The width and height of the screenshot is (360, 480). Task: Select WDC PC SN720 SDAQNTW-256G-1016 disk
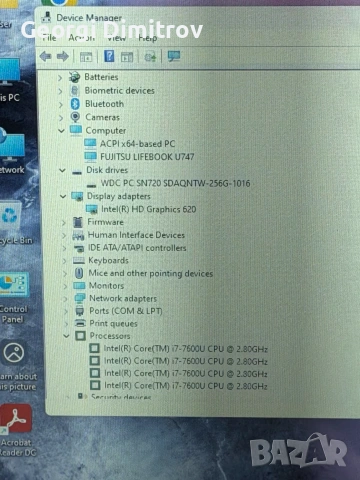point(175,183)
